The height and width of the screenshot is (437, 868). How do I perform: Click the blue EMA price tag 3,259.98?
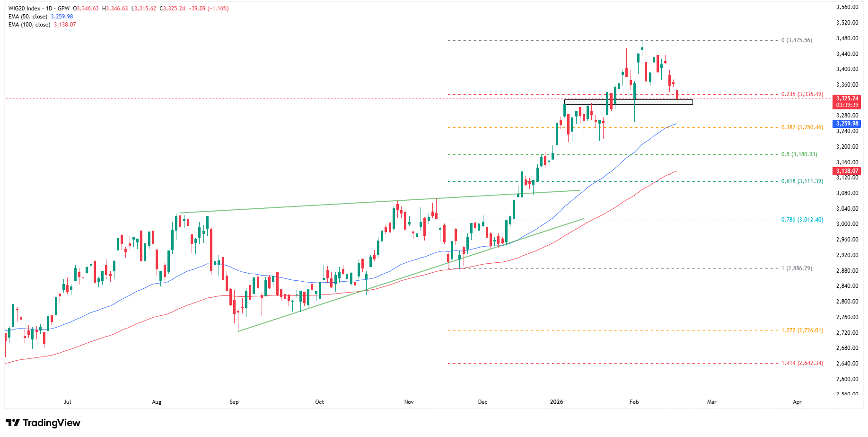pyautogui.click(x=847, y=124)
